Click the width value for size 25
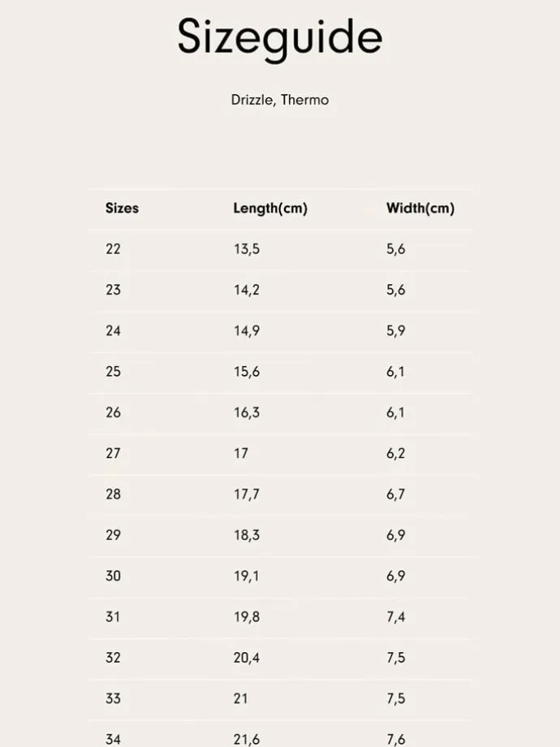The image size is (560, 747). [395, 372]
